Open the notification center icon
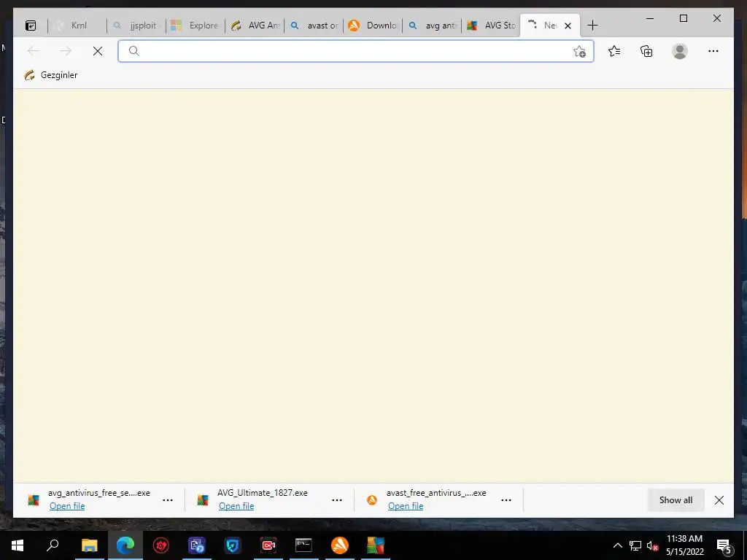This screenshot has height=560, width=747. 724,545
